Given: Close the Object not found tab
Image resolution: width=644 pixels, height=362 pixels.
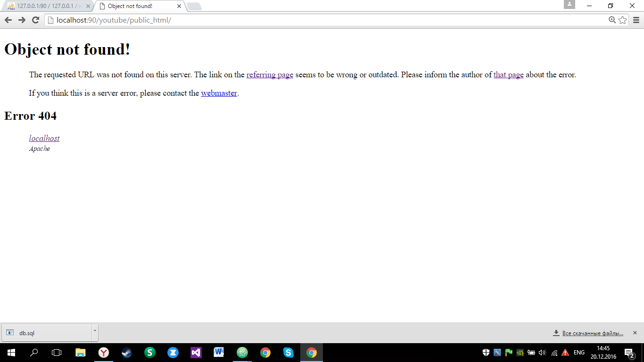Looking at the screenshot, I should click(179, 6).
